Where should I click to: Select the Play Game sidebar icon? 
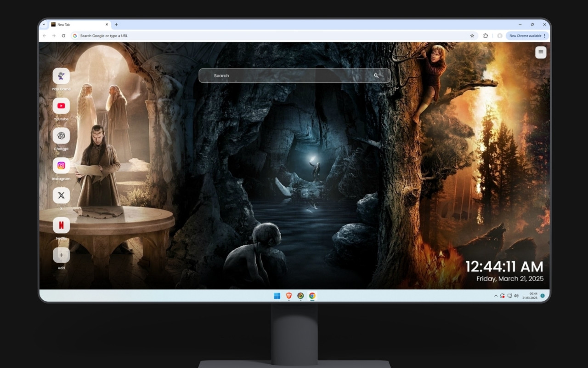click(x=61, y=76)
